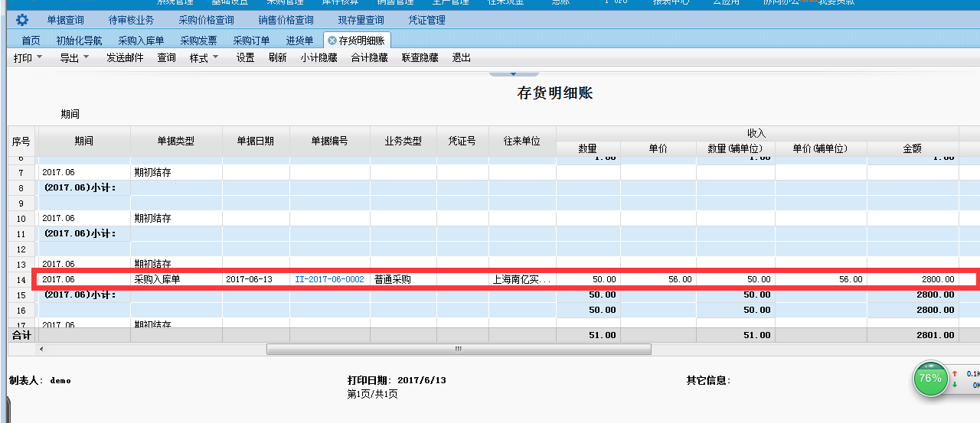The height and width of the screenshot is (423, 980).
Task: Expand the 样式 dropdown
Action: click(x=204, y=58)
